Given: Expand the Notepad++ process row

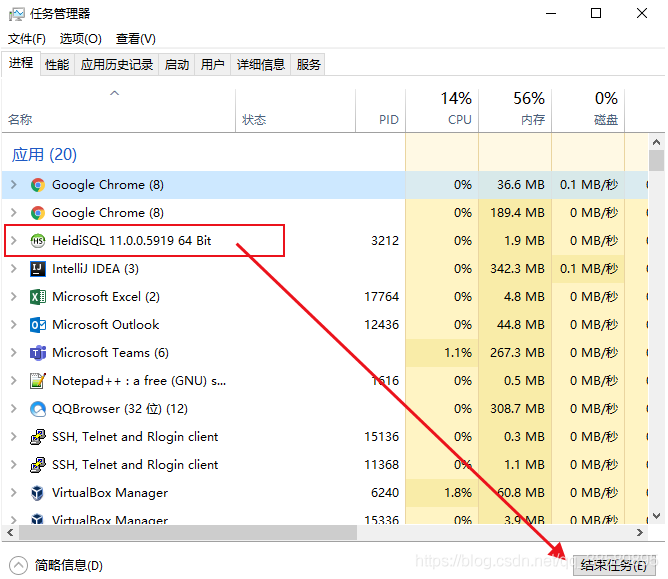Looking at the screenshot, I should [14, 381].
